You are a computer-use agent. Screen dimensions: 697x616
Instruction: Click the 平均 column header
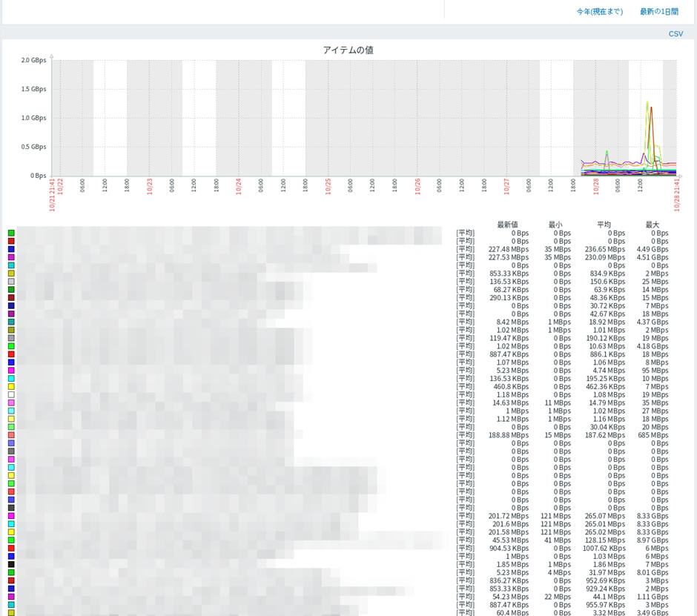[604, 225]
